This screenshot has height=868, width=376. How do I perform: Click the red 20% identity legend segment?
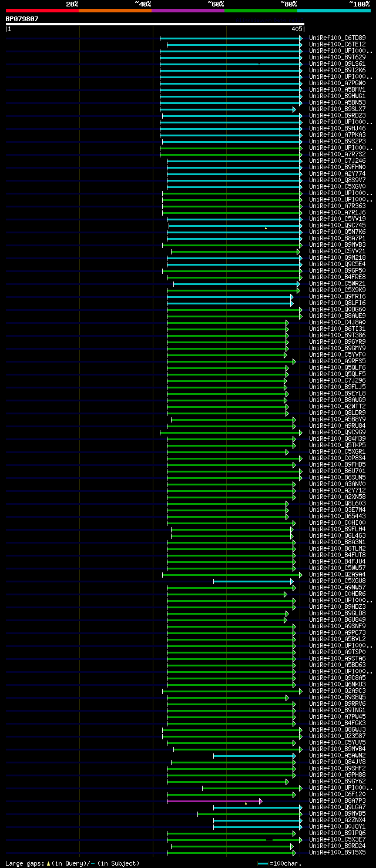(42, 11)
